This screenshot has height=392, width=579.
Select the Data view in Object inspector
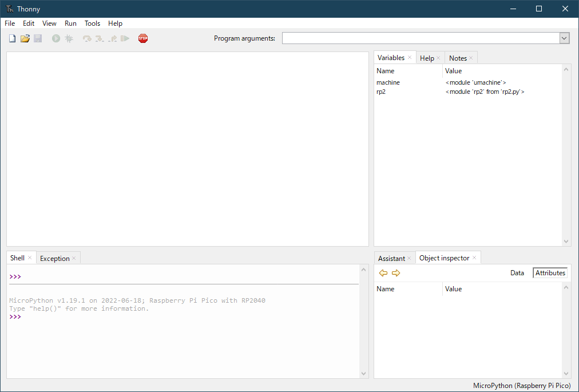tap(517, 273)
